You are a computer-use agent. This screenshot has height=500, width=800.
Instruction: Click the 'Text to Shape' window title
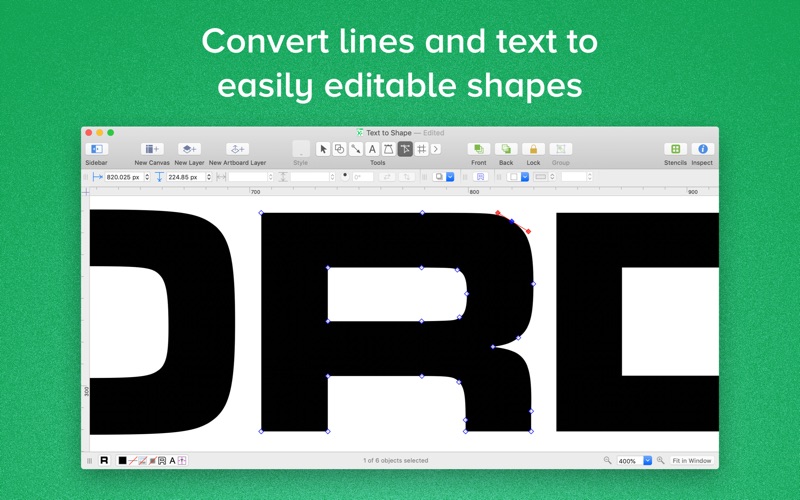389,133
